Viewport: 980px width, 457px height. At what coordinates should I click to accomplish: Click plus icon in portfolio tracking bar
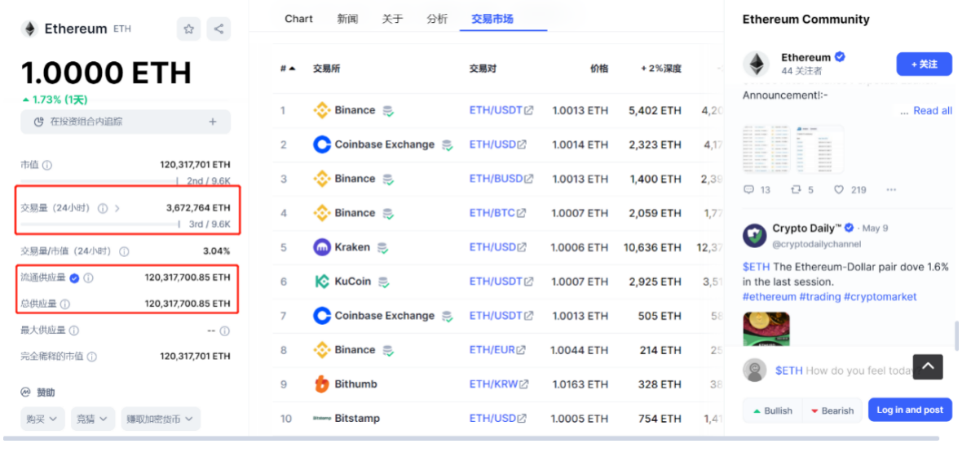coord(213,122)
